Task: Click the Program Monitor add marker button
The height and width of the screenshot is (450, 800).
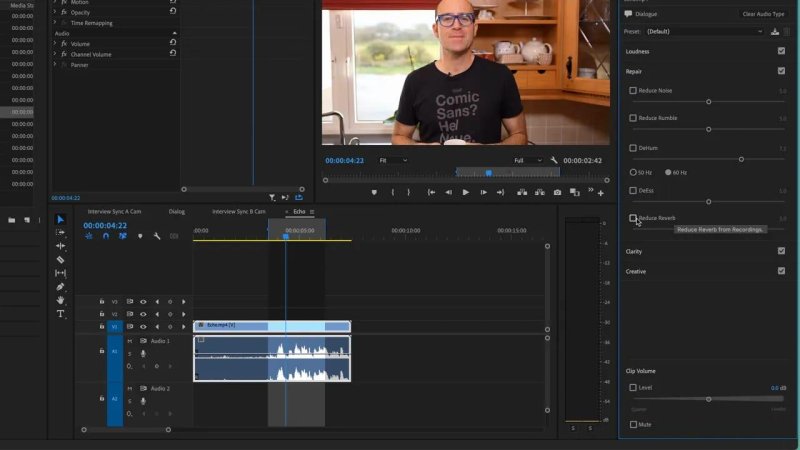Action: click(x=374, y=192)
